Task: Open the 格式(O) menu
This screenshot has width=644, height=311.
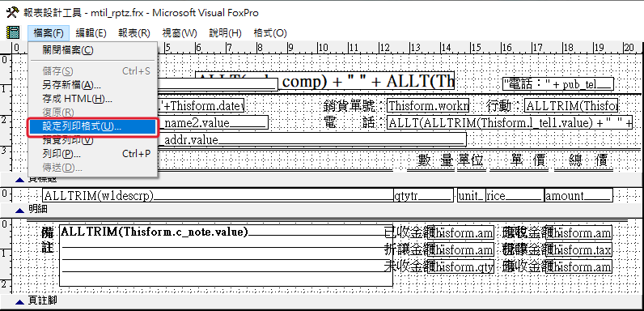Action: [270, 33]
